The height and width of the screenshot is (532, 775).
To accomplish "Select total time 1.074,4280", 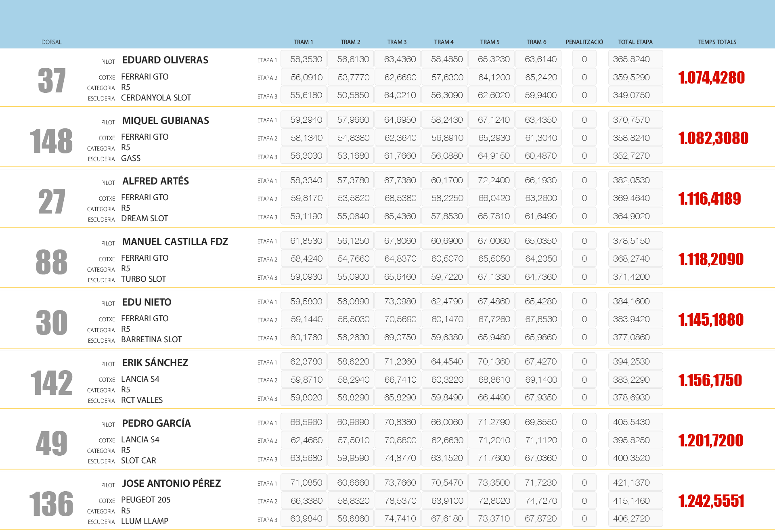I will [x=711, y=77].
